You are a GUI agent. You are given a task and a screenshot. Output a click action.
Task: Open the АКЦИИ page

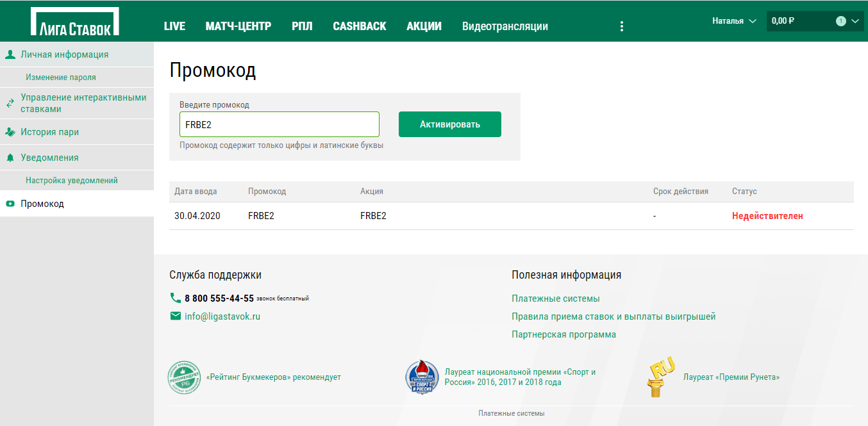point(424,26)
